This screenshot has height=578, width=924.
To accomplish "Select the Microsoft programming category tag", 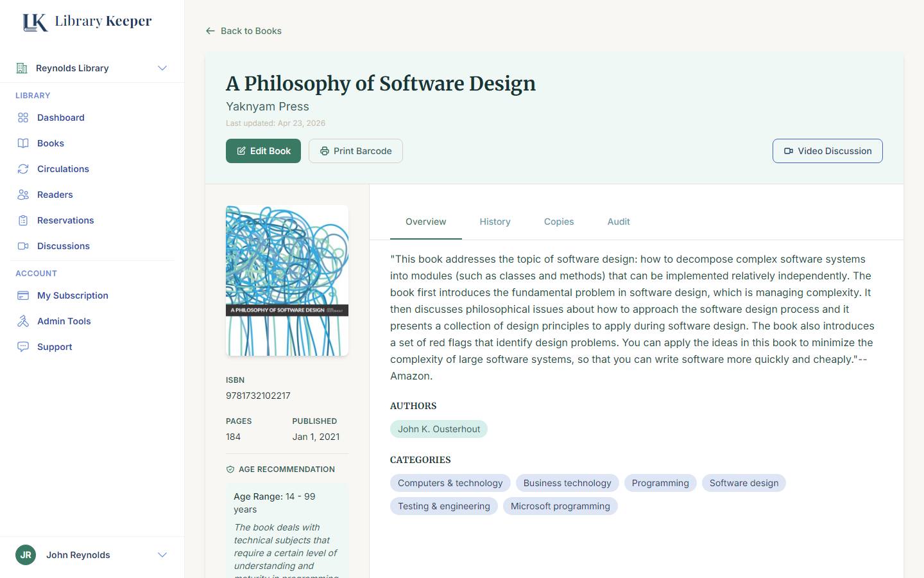I will pos(560,506).
